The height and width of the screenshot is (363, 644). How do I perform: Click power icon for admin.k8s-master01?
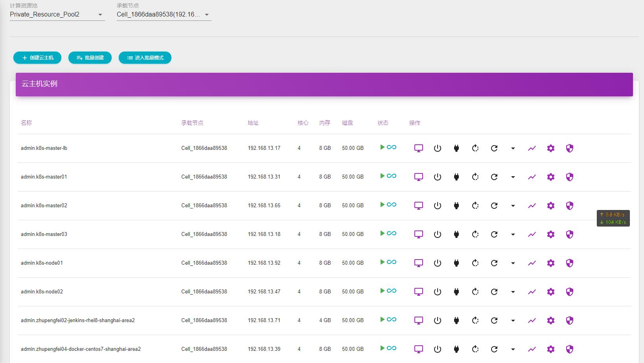(437, 177)
